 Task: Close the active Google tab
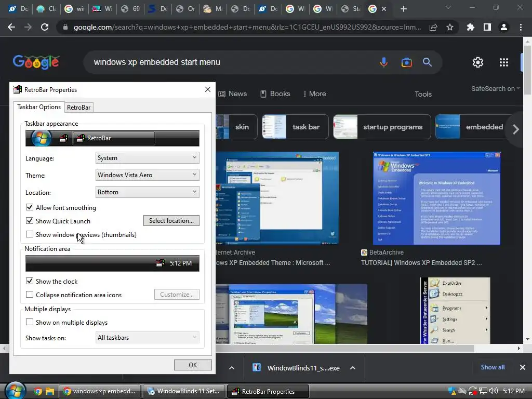tap(384, 9)
